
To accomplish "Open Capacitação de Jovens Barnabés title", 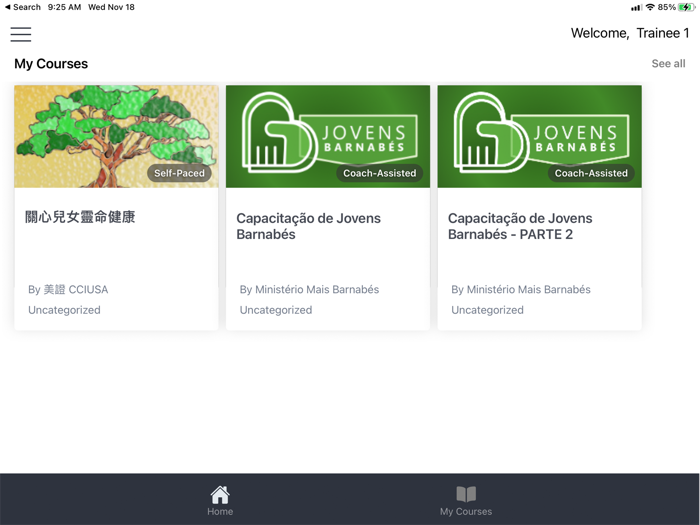I will pos(308,226).
